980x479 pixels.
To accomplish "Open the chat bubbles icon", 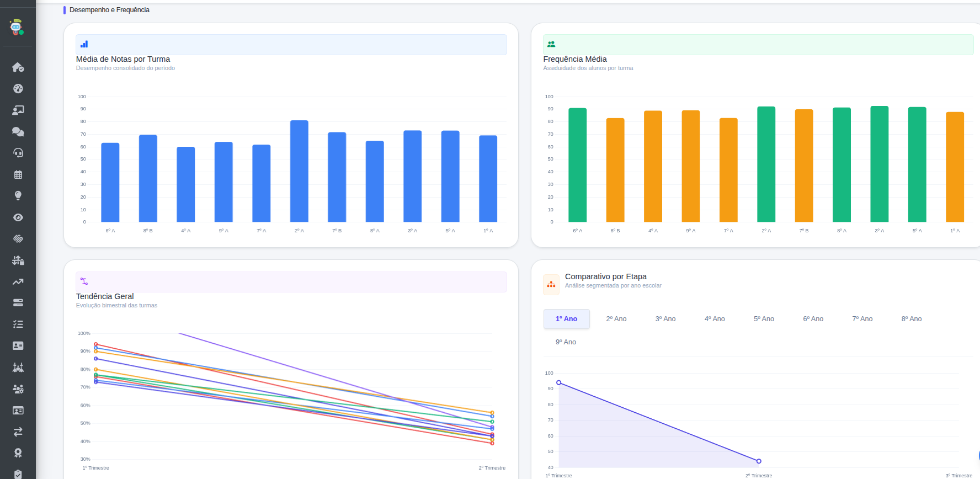I will click(x=18, y=131).
